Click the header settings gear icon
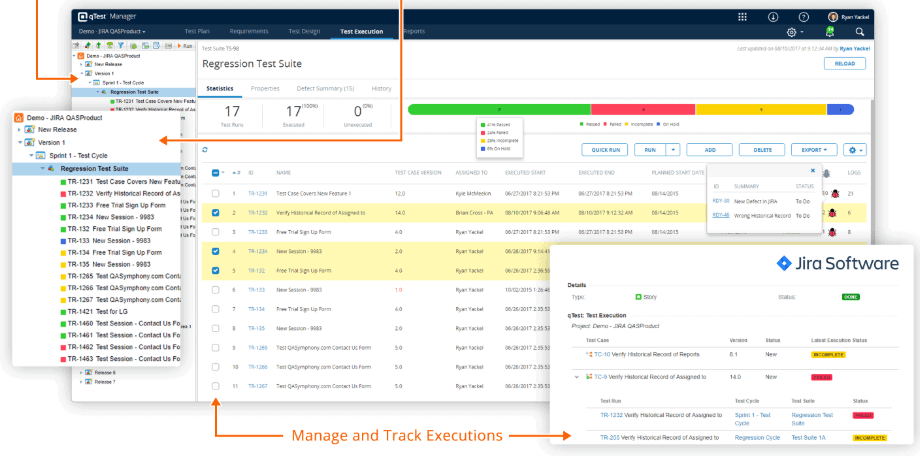Viewport: 920px width, 456px height. coord(792,32)
